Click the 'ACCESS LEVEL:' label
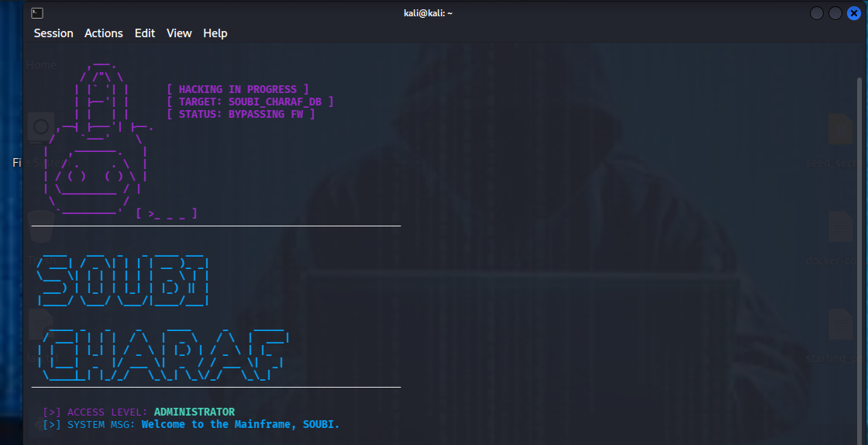This screenshot has width=868, height=445. 108,412
